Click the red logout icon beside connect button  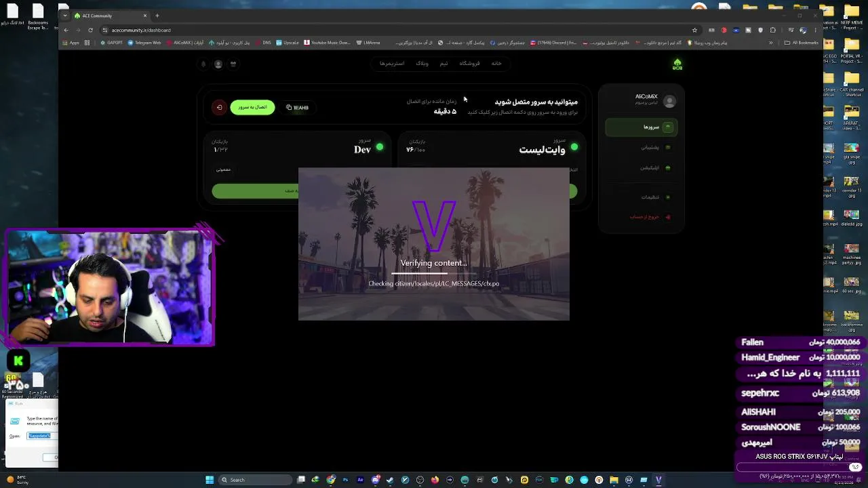pos(219,107)
